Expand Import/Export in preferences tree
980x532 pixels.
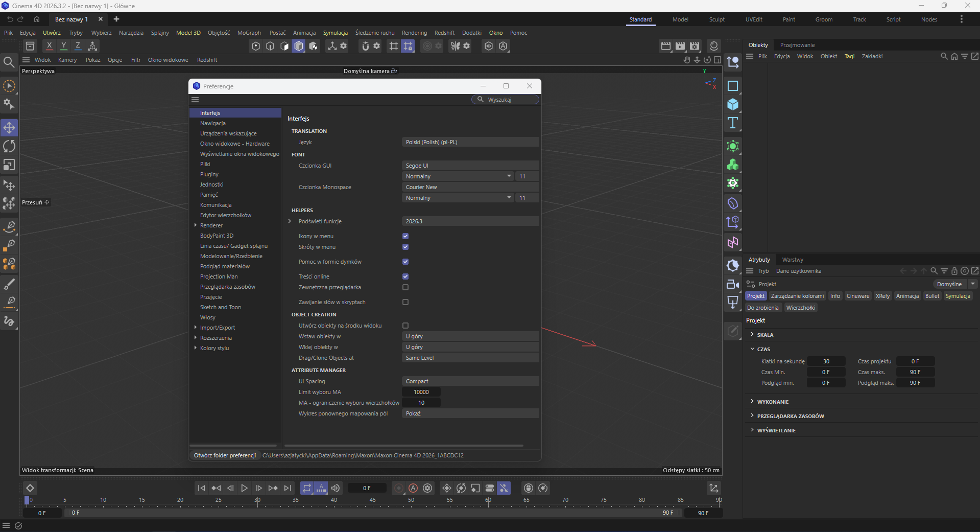pos(196,328)
